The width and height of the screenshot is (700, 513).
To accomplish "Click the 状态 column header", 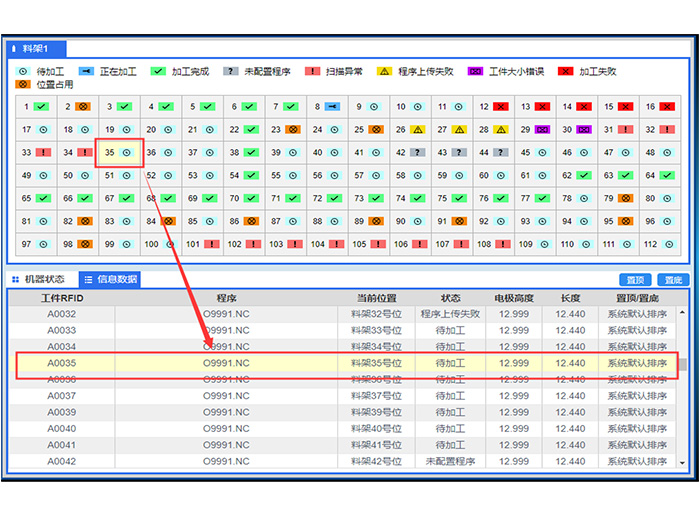I will click(451, 298).
